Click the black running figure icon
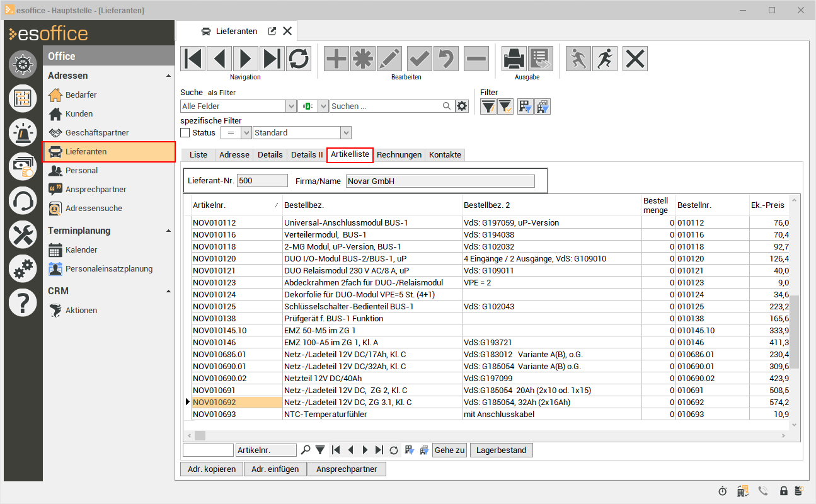This screenshot has width=816, height=504. [605, 59]
